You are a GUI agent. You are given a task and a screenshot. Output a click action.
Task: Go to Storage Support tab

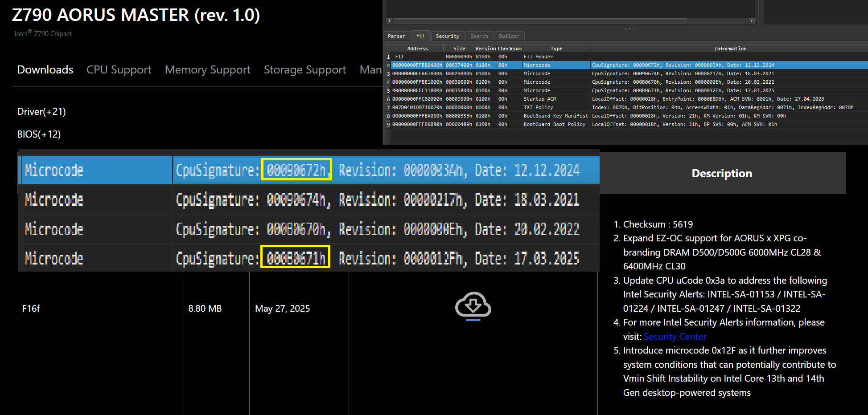click(x=305, y=70)
